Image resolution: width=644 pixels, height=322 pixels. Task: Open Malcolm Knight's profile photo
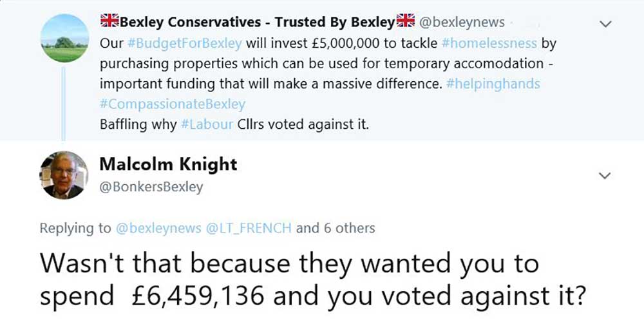(x=64, y=175)
